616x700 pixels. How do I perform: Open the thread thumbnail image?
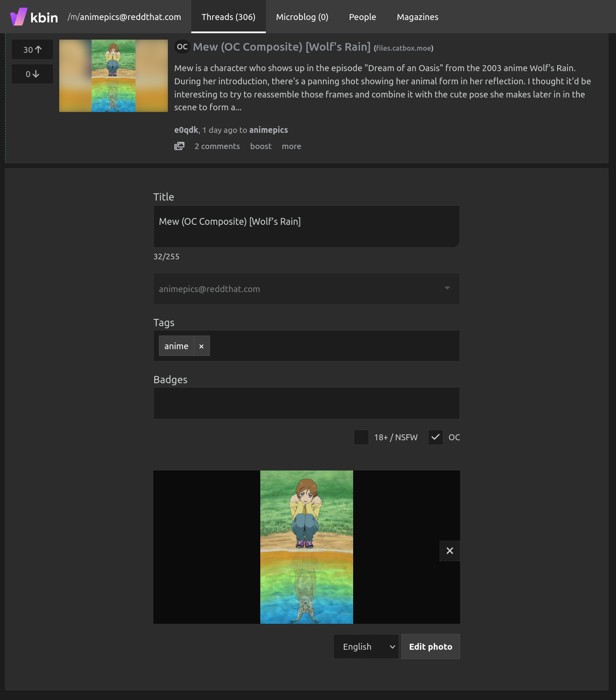coord(113,76)
